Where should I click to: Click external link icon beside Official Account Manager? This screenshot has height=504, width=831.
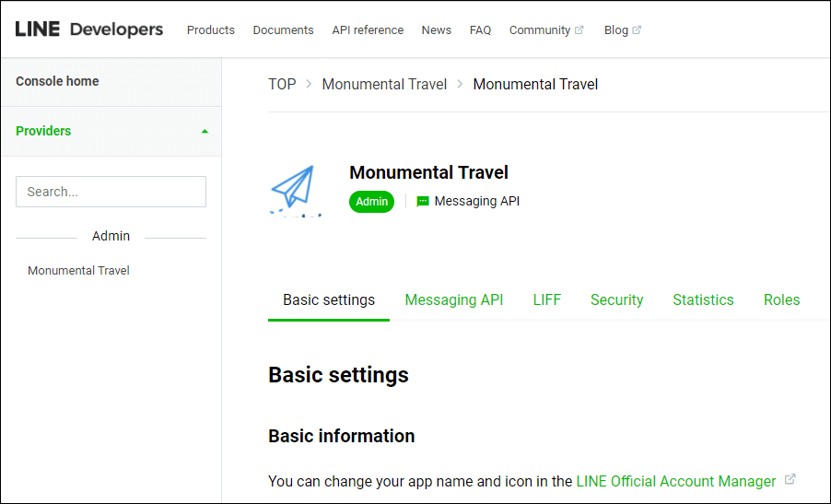click(x=790, y=480)
